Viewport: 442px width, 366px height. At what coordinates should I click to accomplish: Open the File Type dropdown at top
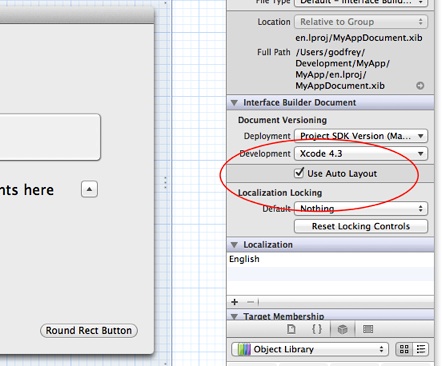point(361,3)
